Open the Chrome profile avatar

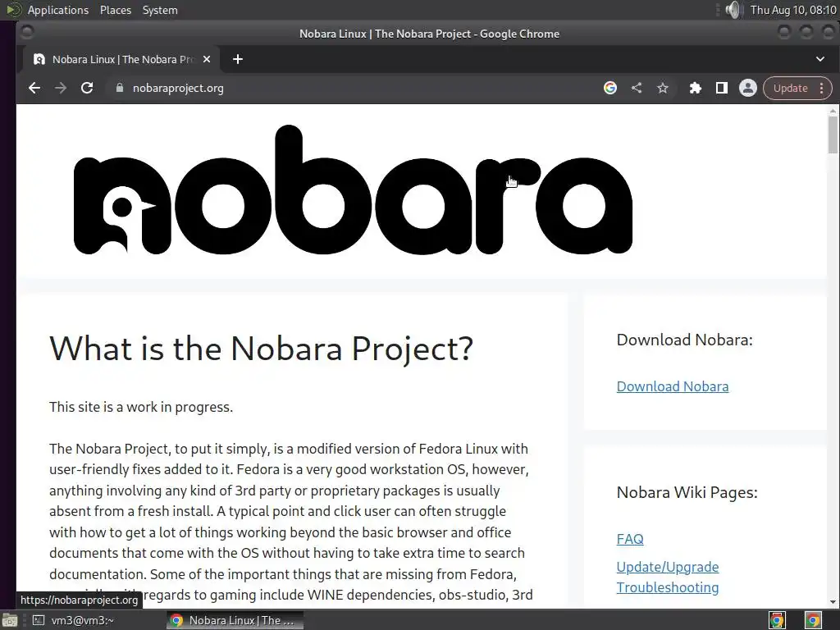748,88
